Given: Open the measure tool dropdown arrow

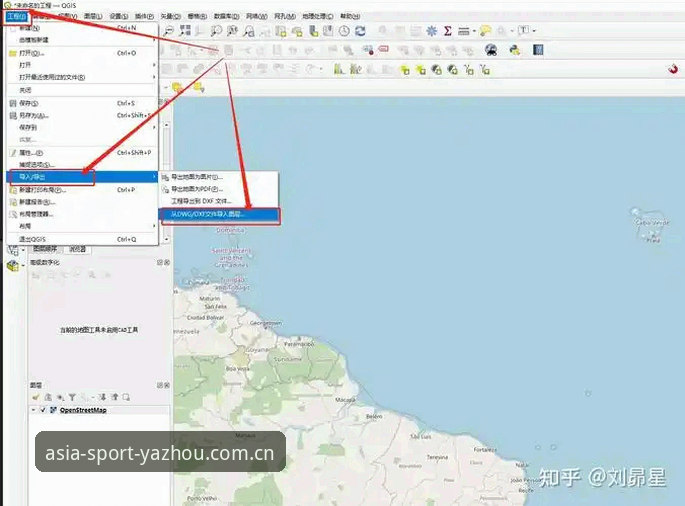Looking at the screenshot, I should pos(474,31).
